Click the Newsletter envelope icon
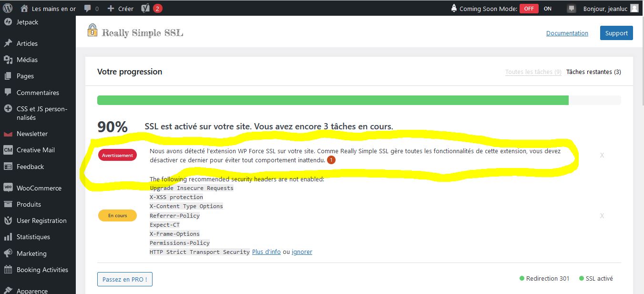Viewport: 644px width, 294px height. [8, 134]
